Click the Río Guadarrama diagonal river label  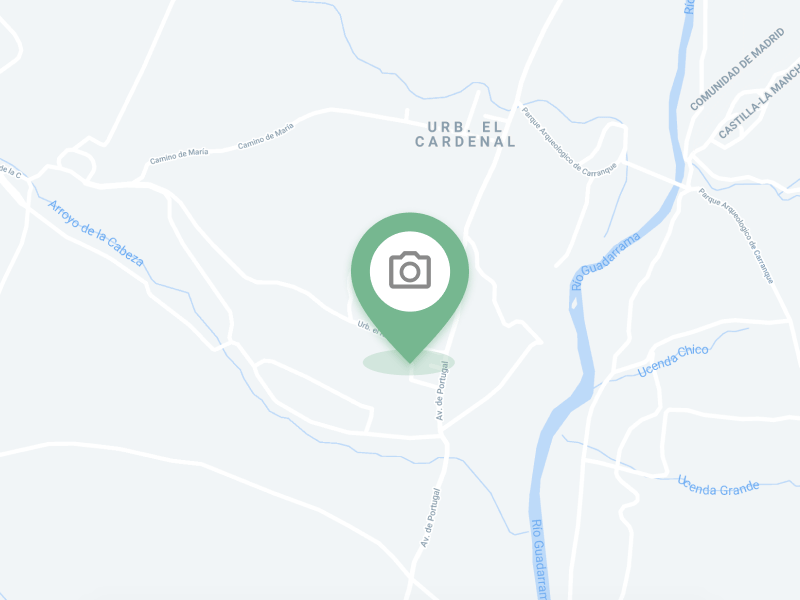tap(606, 261)
